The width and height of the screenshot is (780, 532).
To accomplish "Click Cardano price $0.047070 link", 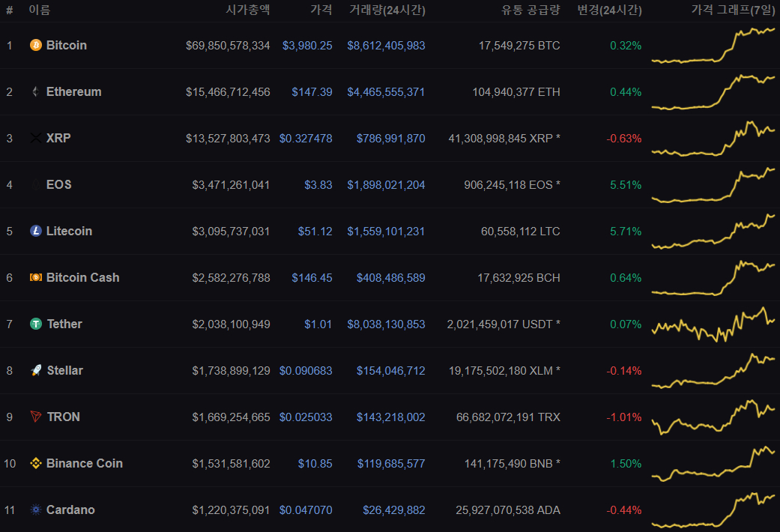I will [306, 510].
